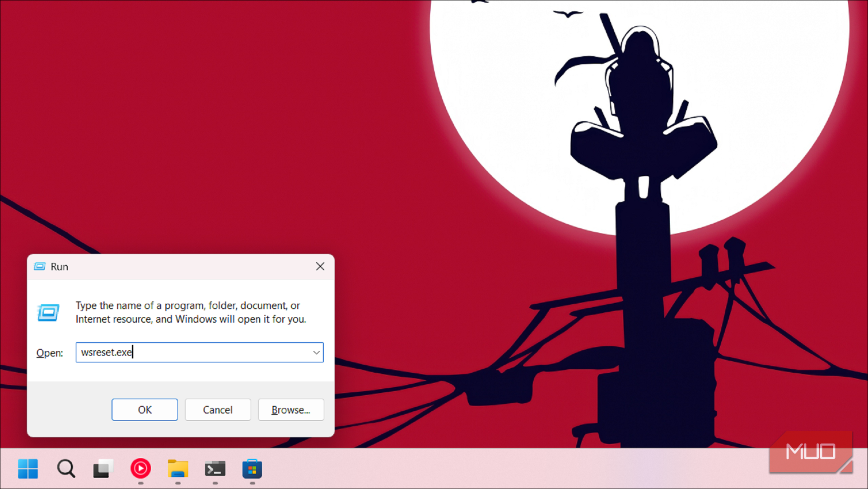Open the Windows Start menu
868x489 pixels.
pos(28,469)
